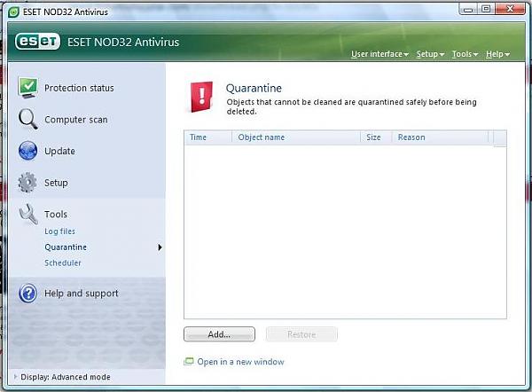Toggle Display: Advanced mode at the bottom
532x392 pixels.
(62, 377)
